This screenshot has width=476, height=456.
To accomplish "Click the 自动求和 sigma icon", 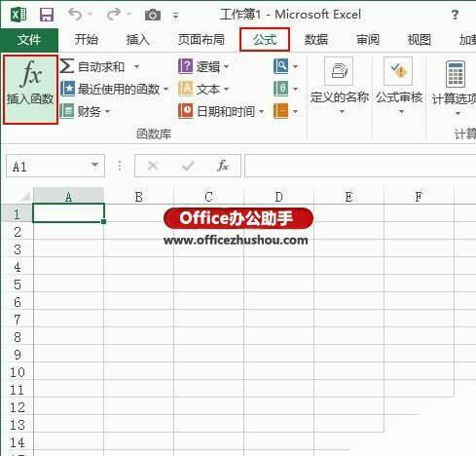I will [66, 66].
